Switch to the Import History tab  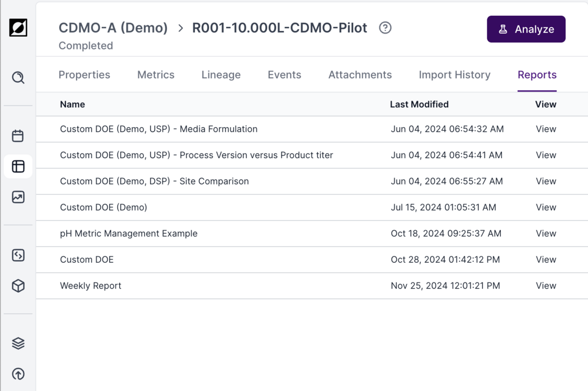[x=455, y=75]
